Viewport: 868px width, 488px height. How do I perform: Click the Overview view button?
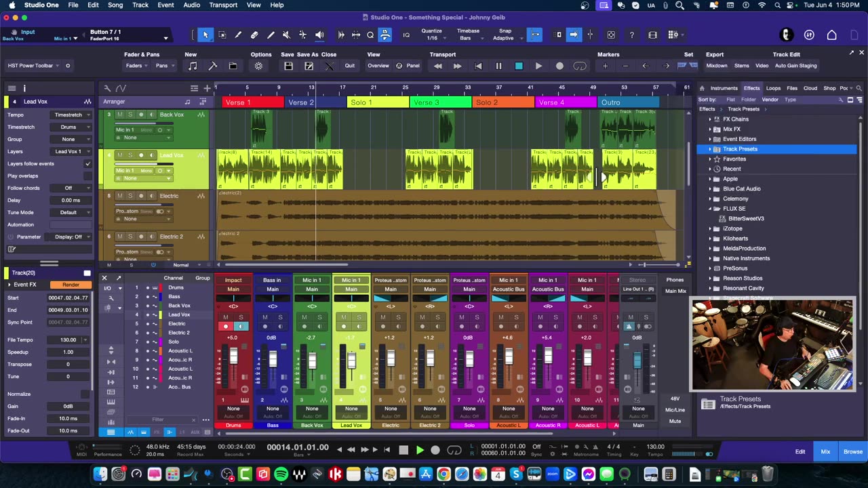378,66
